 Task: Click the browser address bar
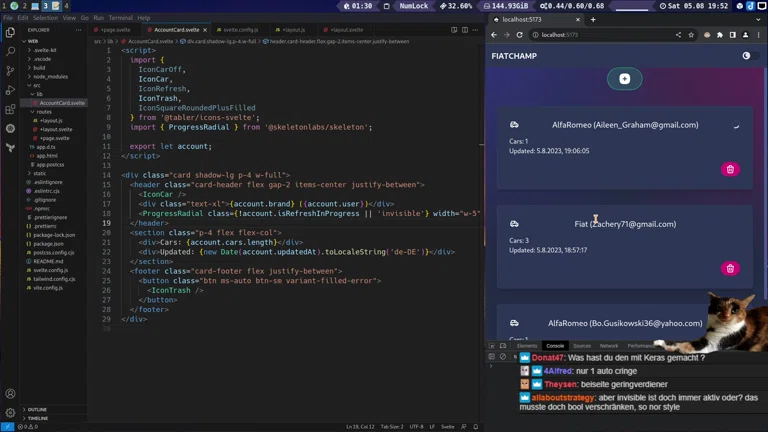pyautogui.click(x=600, y=35)
